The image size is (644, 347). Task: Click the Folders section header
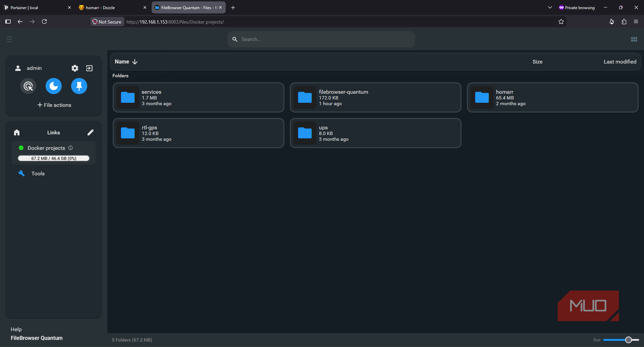click(x=120, y=76)
